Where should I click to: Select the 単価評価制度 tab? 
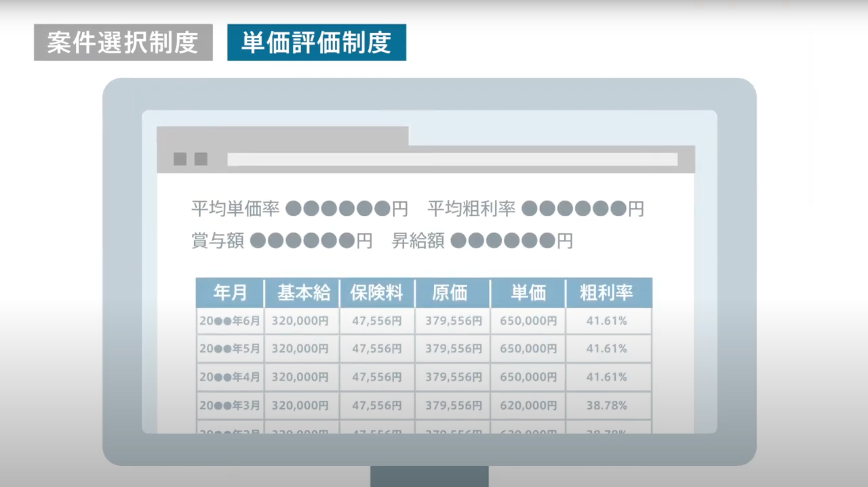tap(316, 43)
